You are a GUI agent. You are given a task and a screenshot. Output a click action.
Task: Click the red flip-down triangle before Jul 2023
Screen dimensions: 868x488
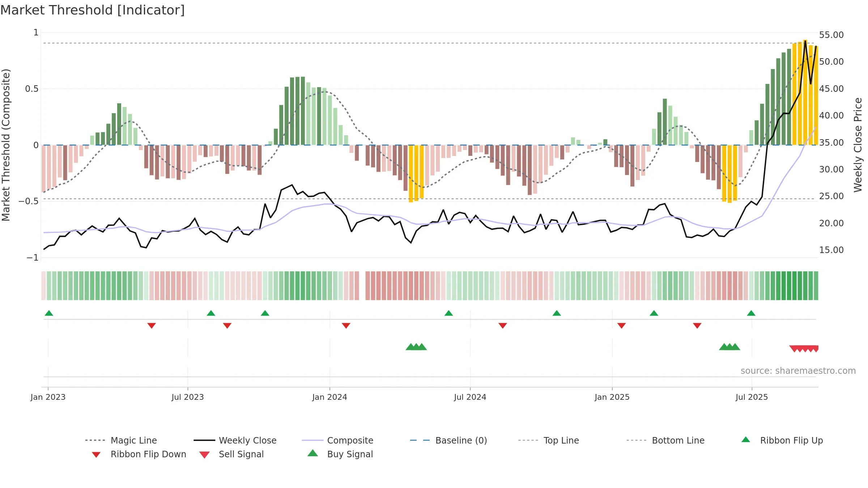152,326
